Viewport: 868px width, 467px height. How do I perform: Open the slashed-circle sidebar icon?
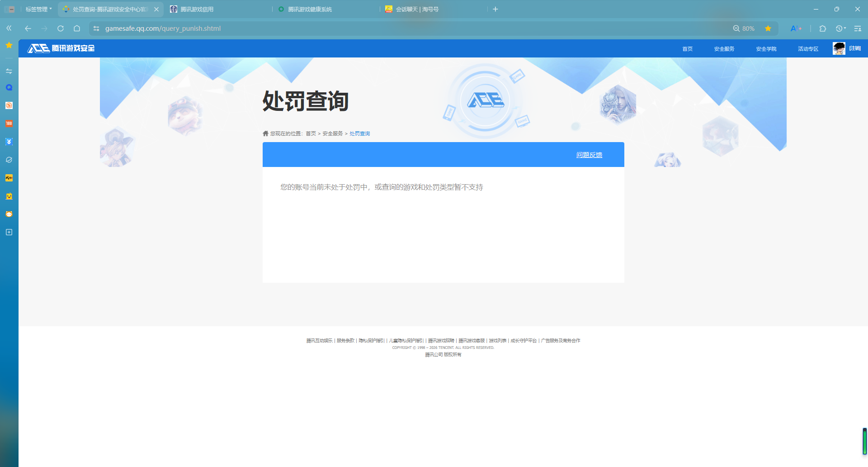click(x=9, y=160)
